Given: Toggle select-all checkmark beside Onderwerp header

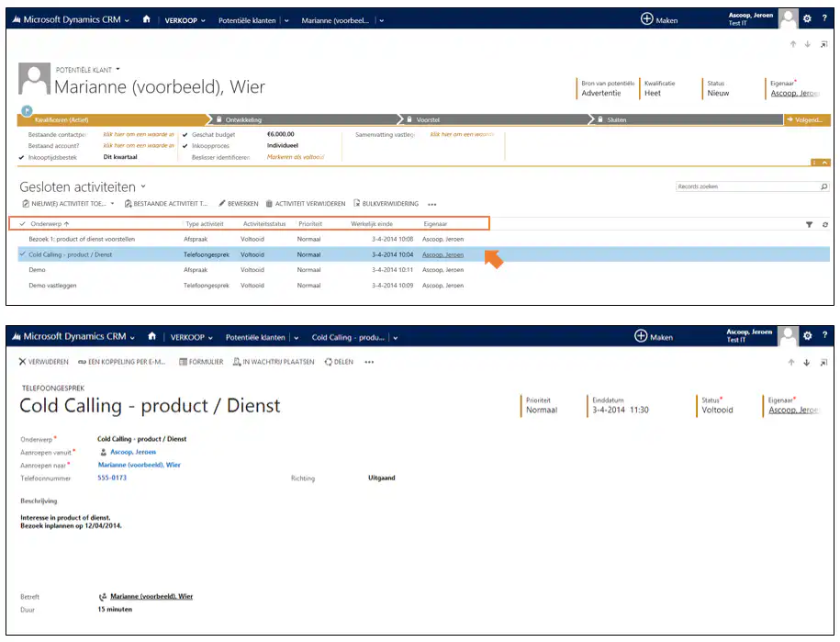Looking at the screenshot, I should pyautogui.click(x=22, y=223).
